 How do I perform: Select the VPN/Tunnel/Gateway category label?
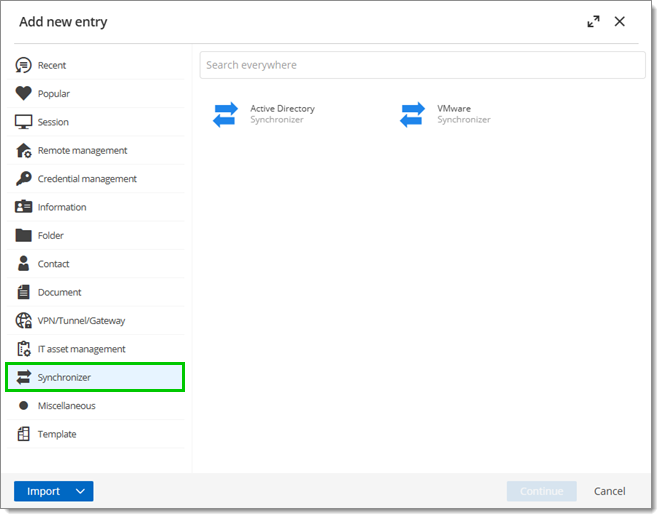point(81,321)
